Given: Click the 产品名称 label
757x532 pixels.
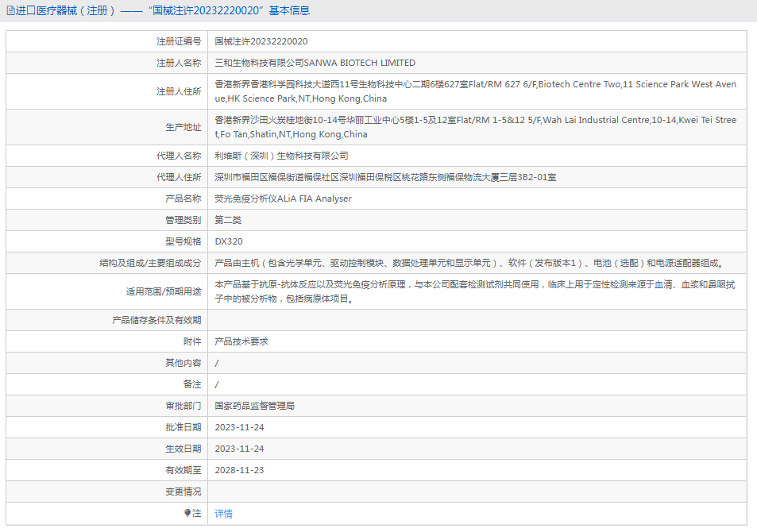Looking at the screenshot, I should click(183, 199).
